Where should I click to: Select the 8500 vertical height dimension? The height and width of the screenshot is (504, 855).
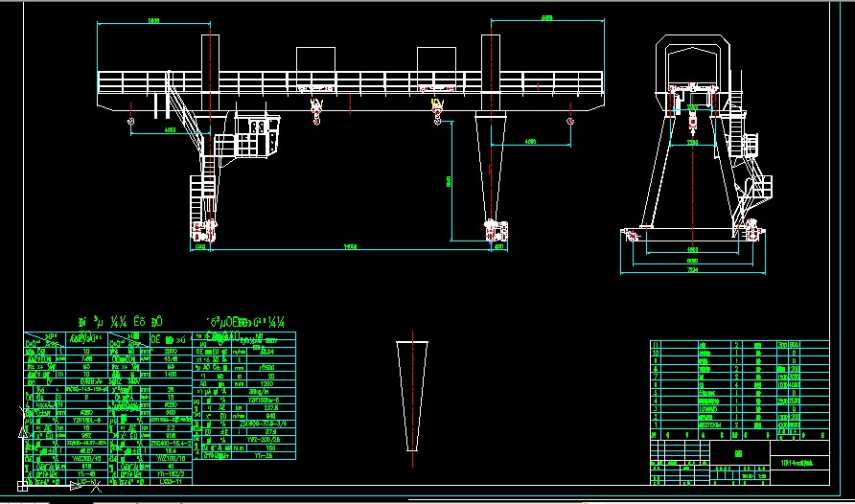click(449, 180)
